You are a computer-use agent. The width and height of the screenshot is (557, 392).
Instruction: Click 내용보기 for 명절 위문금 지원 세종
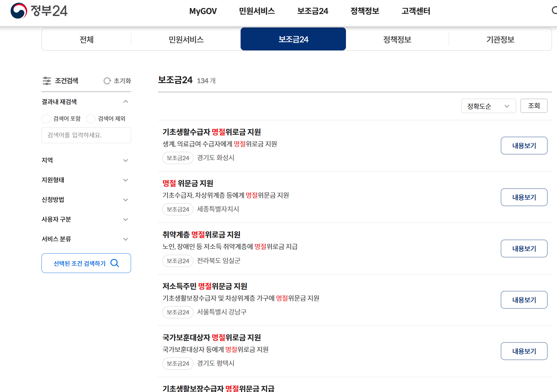[524, 197]
